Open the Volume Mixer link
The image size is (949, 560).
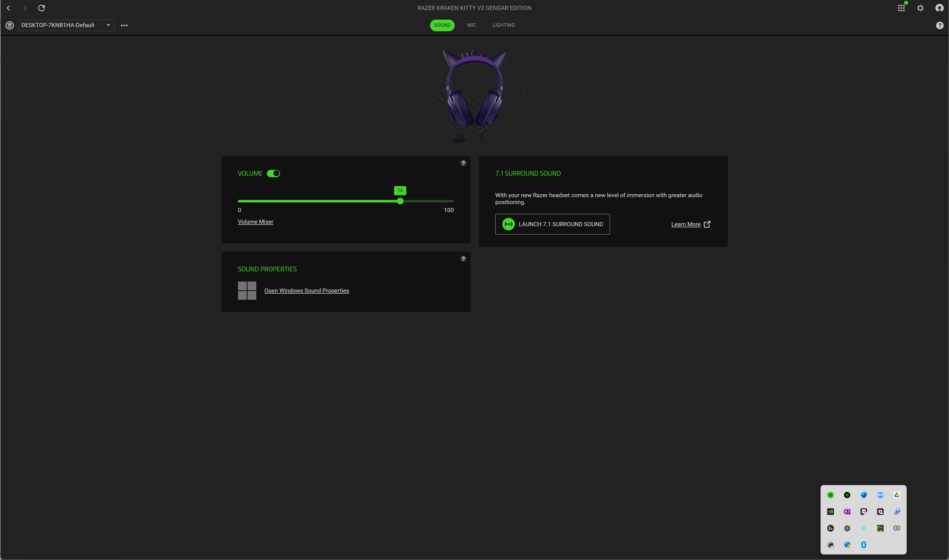[x=255, y=222]
